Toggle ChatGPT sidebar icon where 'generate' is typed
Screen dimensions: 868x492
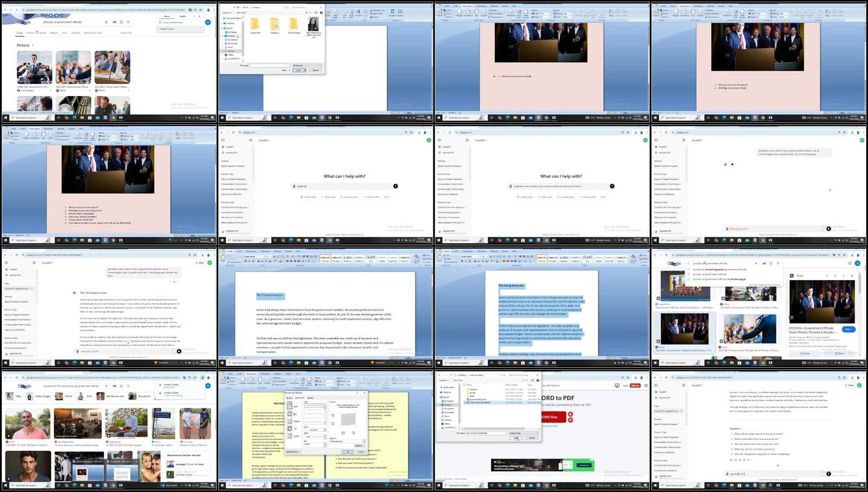[223, 140]
